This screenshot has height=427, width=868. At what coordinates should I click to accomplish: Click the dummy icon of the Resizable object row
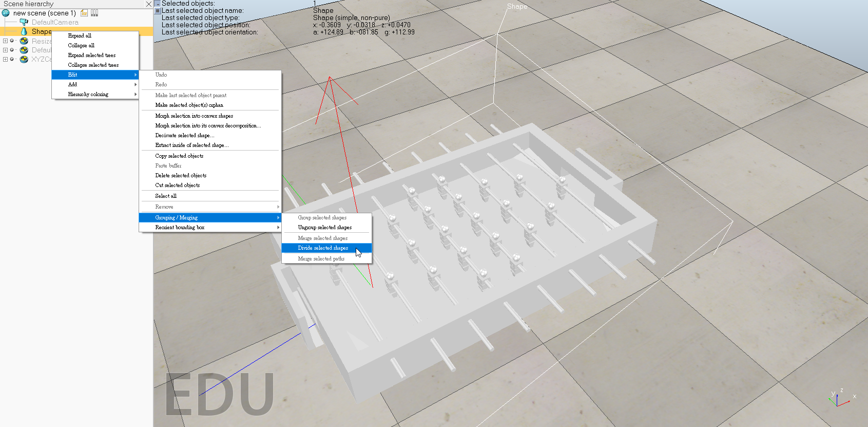tap(24, 41)
